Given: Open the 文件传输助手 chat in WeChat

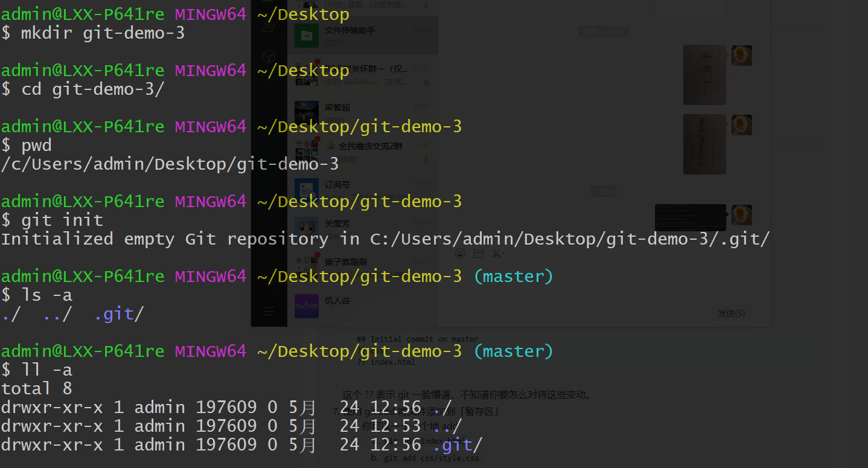Looking at the screenshot, I should 363,36.
